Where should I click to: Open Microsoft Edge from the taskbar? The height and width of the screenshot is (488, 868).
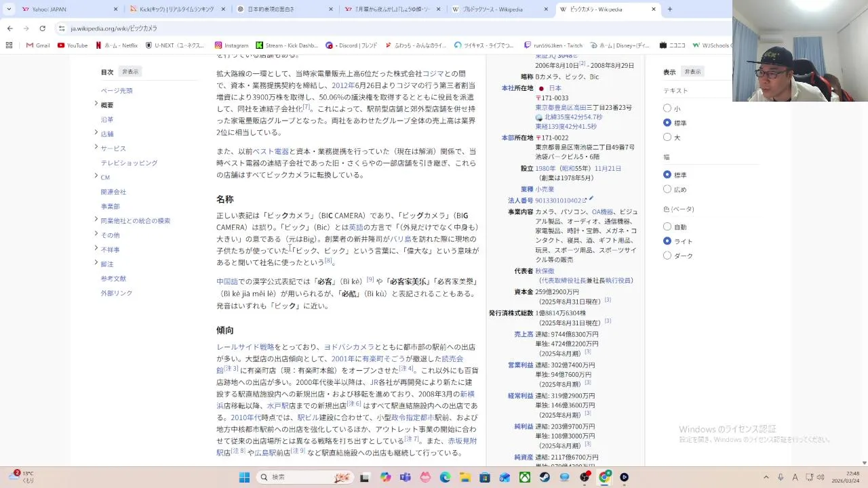(446, 477)
